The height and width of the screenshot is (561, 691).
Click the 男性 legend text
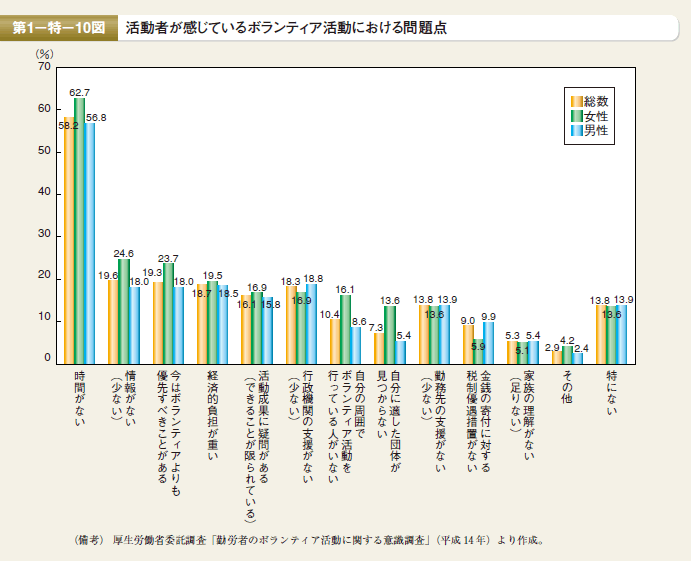[x=596, y=130]
